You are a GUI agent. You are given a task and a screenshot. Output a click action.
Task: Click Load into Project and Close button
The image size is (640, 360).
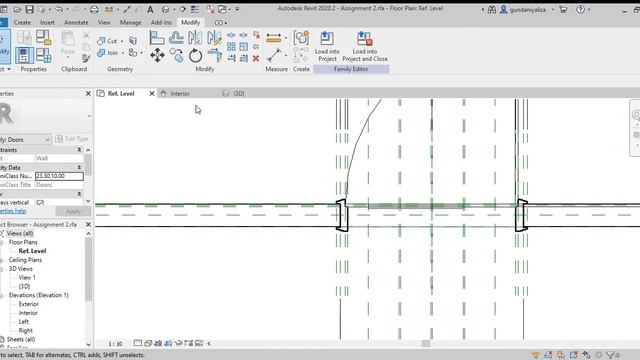click(x=365, y=47)
